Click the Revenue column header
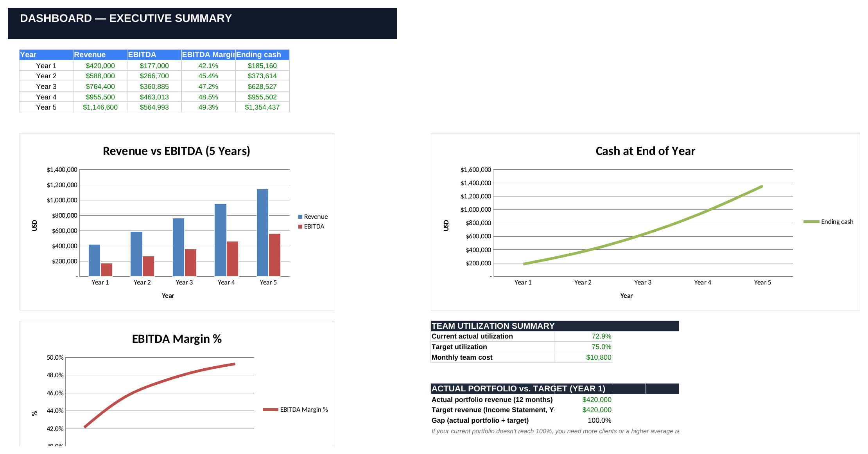 100,55
